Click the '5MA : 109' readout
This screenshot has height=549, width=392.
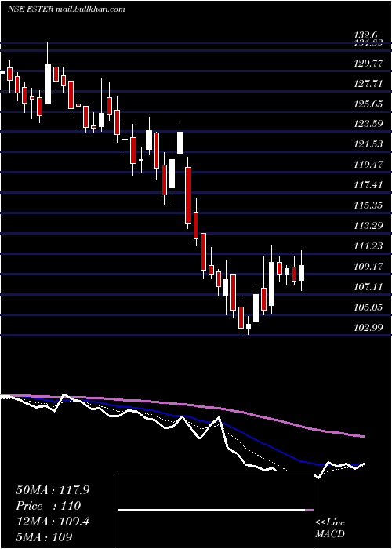click(44, 537)
